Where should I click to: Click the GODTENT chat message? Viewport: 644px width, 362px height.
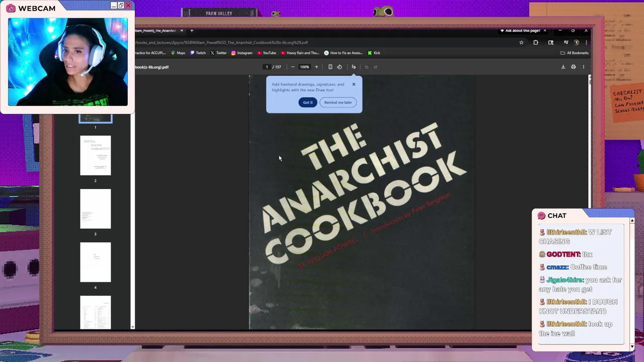tap(566, 254)
